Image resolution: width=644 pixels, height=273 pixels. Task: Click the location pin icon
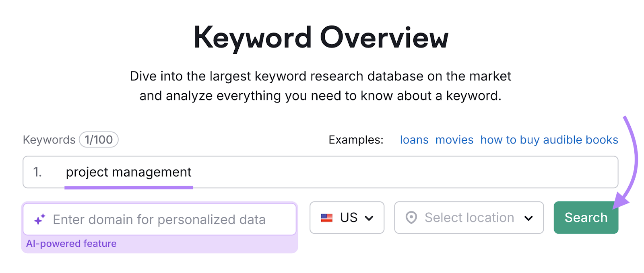point(411,218)
